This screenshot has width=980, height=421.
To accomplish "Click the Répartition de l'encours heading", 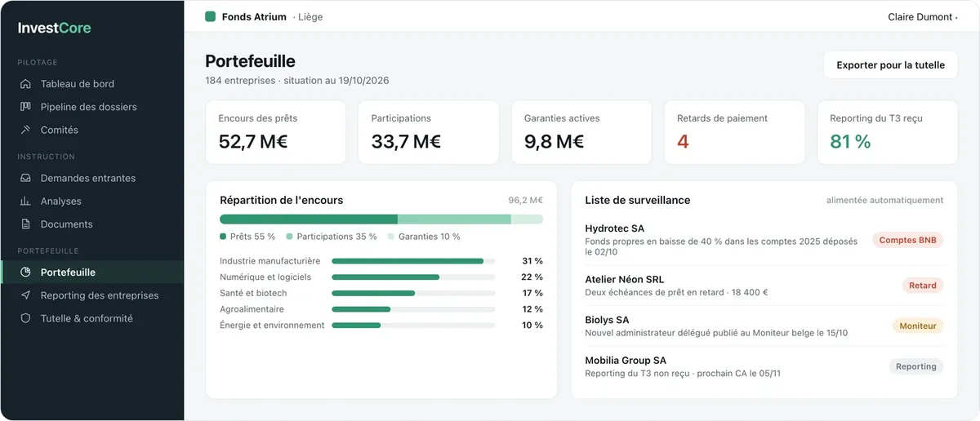I will tap(282, 200).
